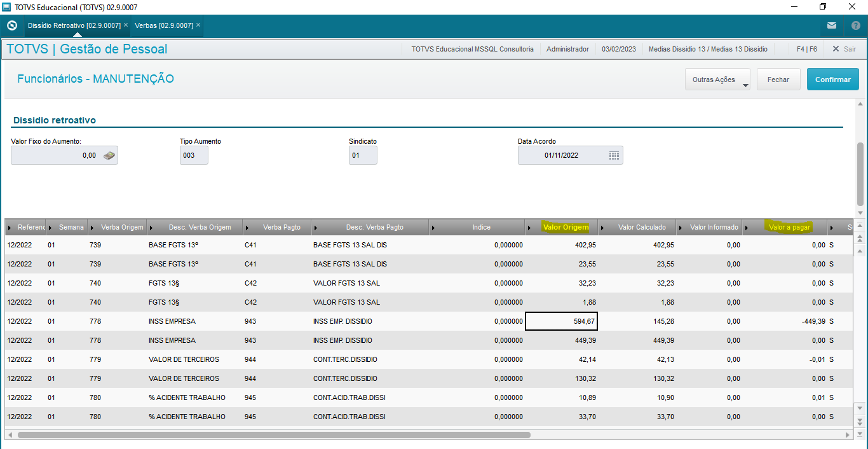Move the grid down one row with the single-down arrow
The image size is (868, 449).
[x=860, y=408]
